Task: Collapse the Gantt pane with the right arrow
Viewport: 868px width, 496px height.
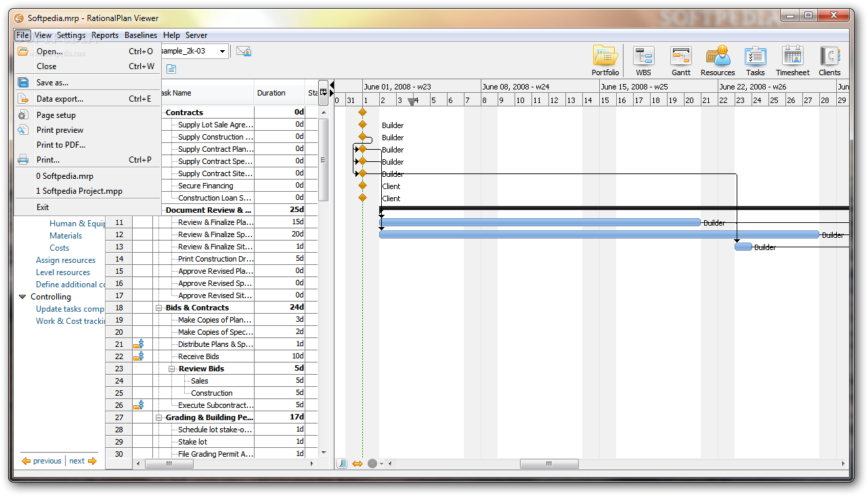Action: click(x=332, y=94)
